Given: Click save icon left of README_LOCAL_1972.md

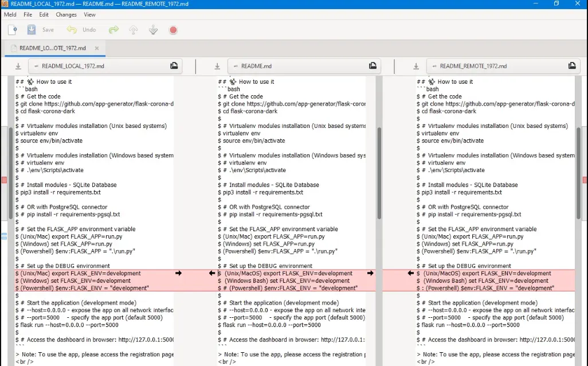Looking at the screenshot, I should pos(18,67).
